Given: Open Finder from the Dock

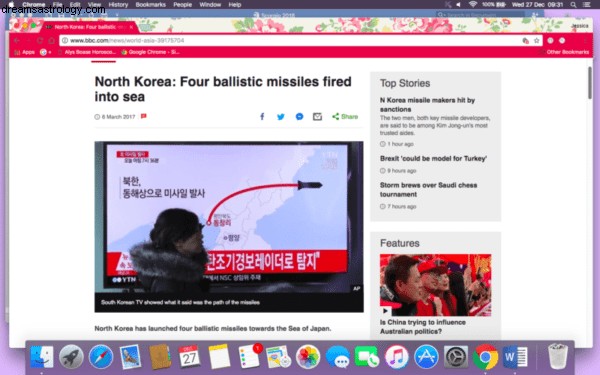Looking at the screenshot, I should [42, 357].
